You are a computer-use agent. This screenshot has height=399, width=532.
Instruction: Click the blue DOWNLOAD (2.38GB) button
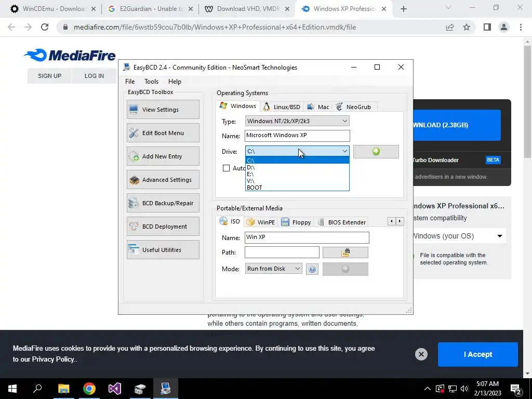click(x=457, y=125)
